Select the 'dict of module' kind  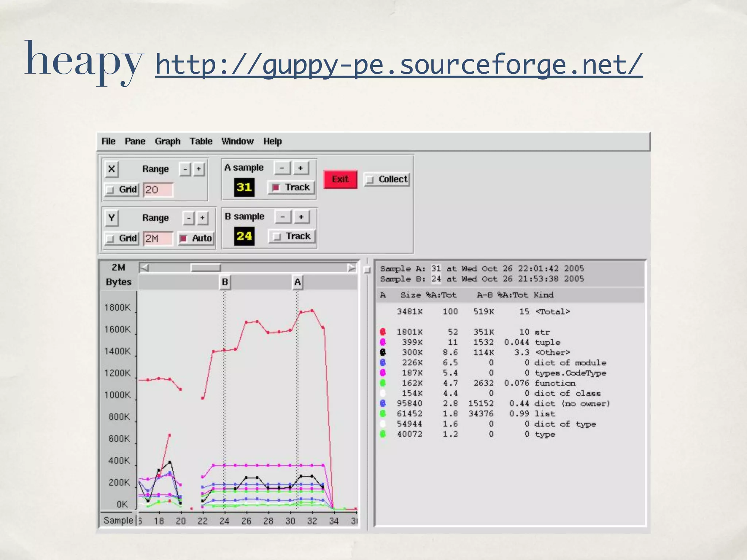click(570, 363)
